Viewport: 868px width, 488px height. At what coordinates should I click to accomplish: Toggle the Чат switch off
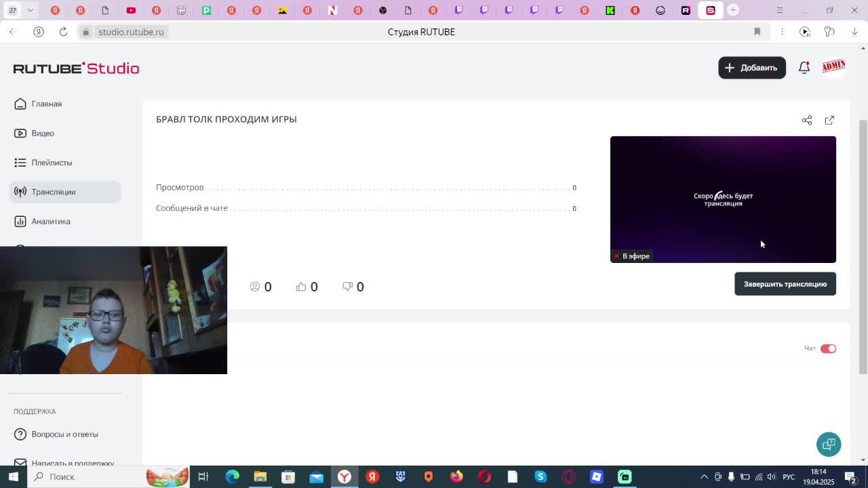click(828, 348)
